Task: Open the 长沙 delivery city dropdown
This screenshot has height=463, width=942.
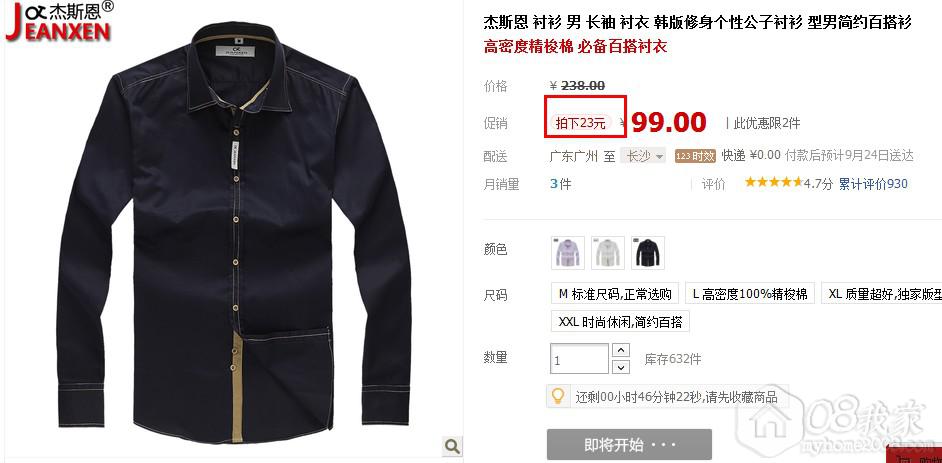Action: coord(644,156)
